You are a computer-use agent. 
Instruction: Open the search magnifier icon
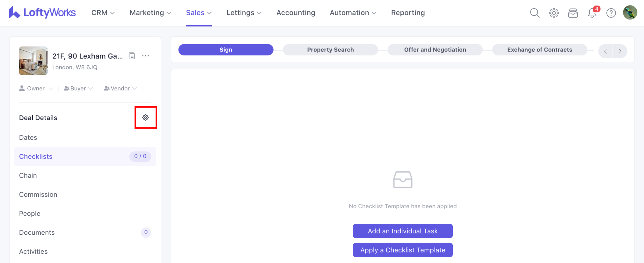tap(535, 13)
